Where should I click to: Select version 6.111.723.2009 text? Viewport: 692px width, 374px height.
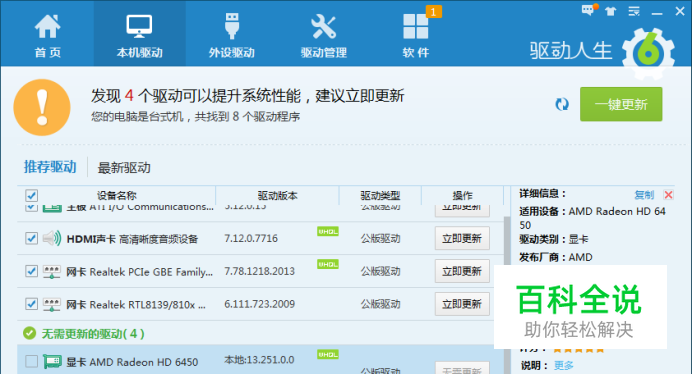[260, 304]
